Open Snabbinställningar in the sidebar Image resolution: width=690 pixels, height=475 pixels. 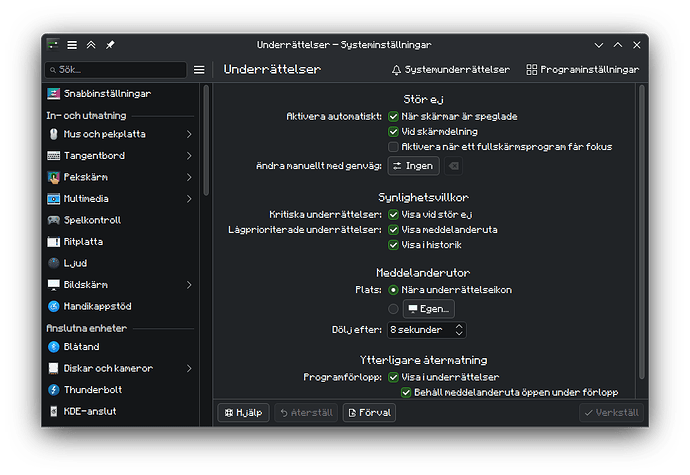(x=112, y=93)
